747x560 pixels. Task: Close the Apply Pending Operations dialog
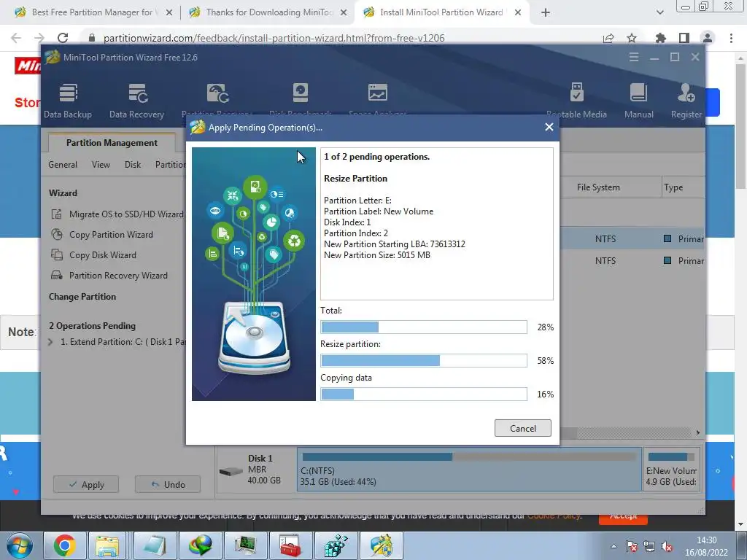point(549,127)
